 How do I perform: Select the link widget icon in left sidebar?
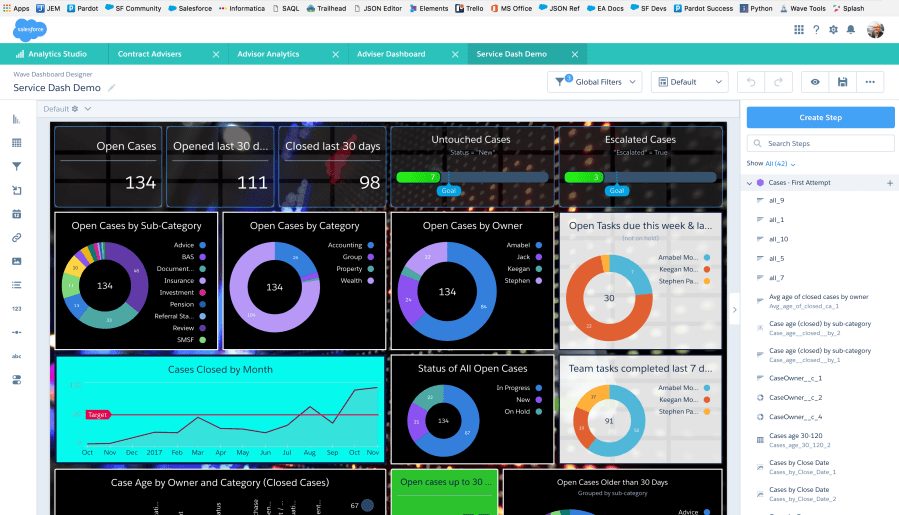(17, 237)
